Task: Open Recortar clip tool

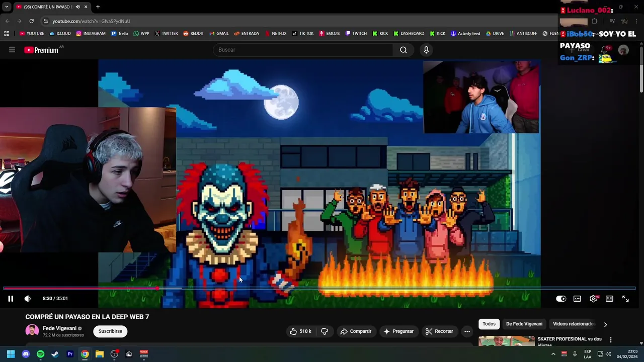Action: (x=439, y=331)
